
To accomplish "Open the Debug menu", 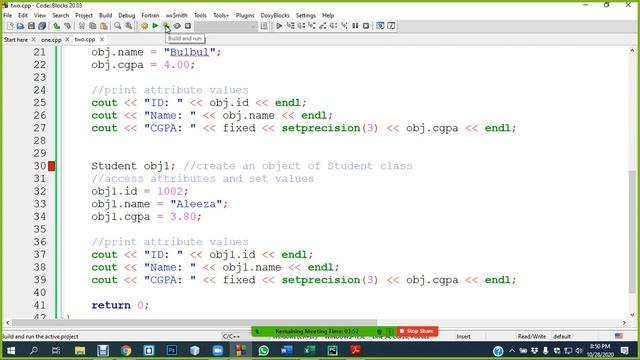I will [127, 16].
